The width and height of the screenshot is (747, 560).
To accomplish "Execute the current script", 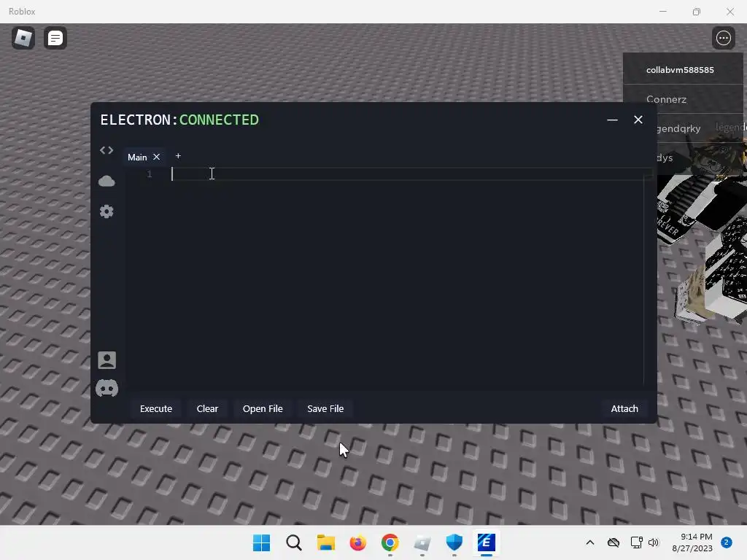I will tap(156, 408).
